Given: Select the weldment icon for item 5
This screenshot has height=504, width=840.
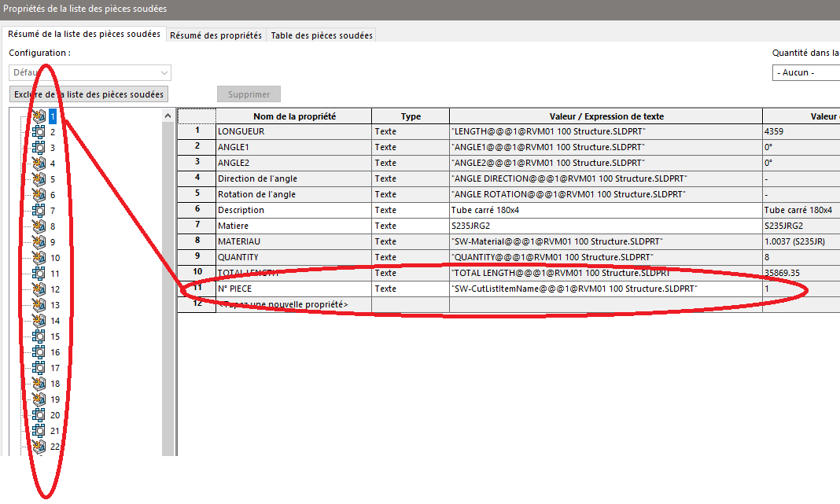Looking at the screenshot, I should [x=39, y=179].
